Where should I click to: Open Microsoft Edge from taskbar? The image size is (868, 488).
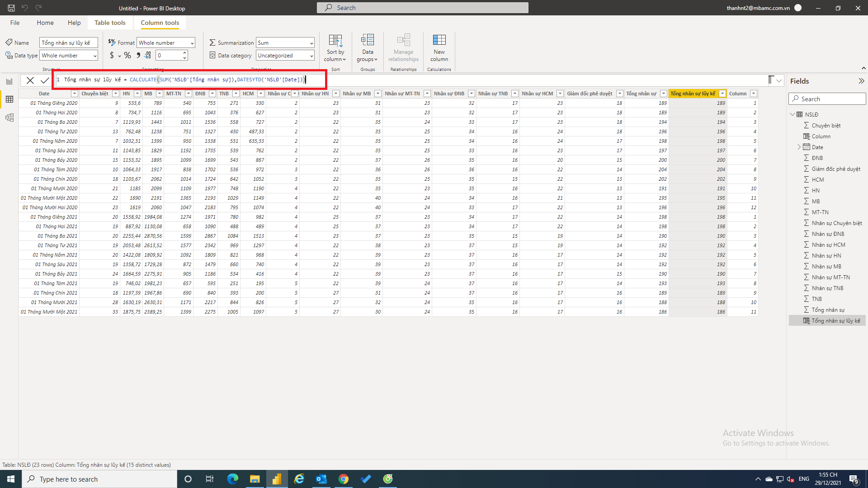point(232,479)
